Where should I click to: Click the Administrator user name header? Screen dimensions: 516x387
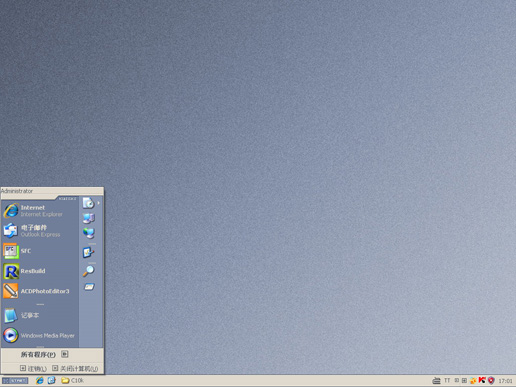[17, 191]
